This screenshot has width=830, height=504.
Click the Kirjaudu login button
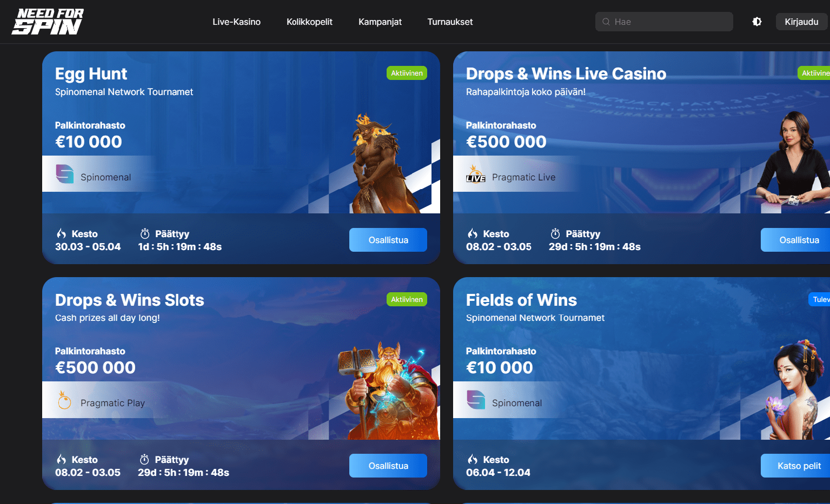801,22
